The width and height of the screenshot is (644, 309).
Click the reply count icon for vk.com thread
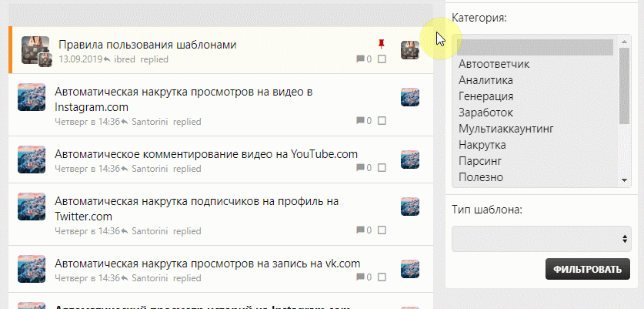pos(360,277)
